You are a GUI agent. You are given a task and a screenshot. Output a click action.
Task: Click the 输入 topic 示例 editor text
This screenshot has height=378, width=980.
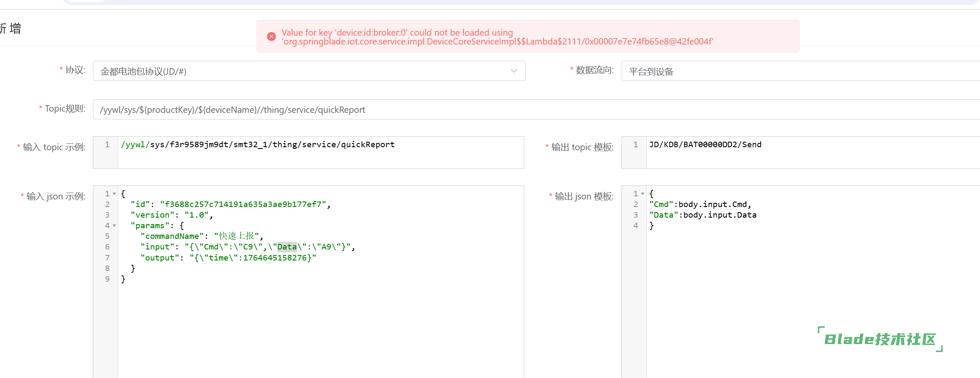click(x=258, y=145)
